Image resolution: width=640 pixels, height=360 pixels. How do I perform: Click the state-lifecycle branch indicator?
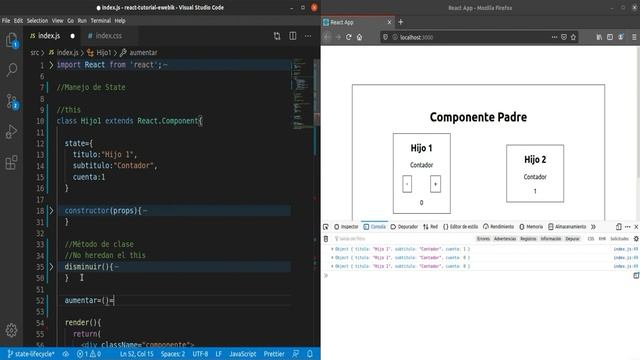point(31,354)
